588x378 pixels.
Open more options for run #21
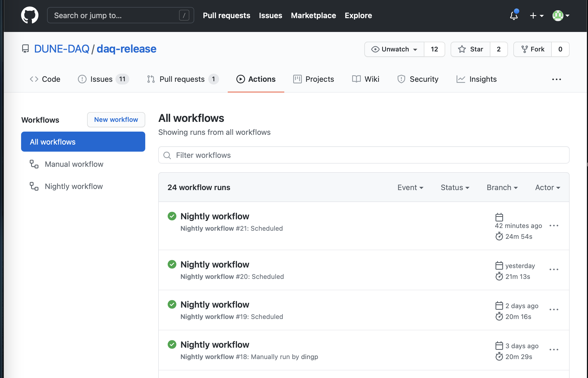click(x=554, y=226)
